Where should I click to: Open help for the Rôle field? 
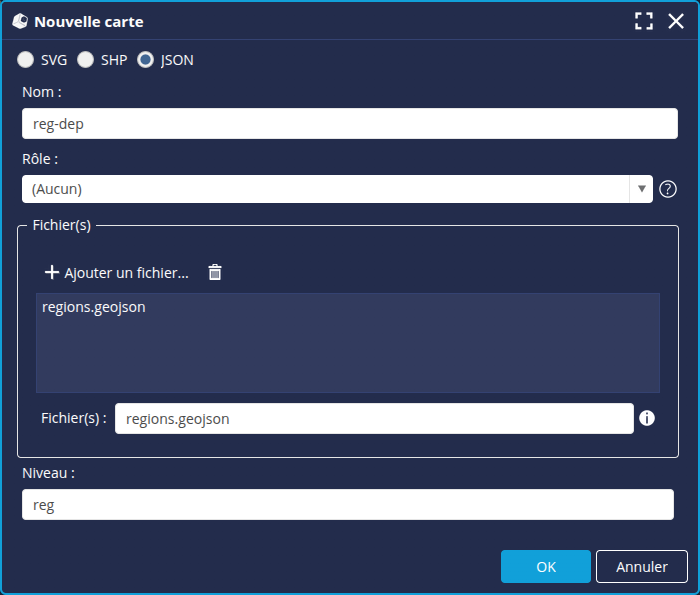pyautogui.click(x=668, y=189)
